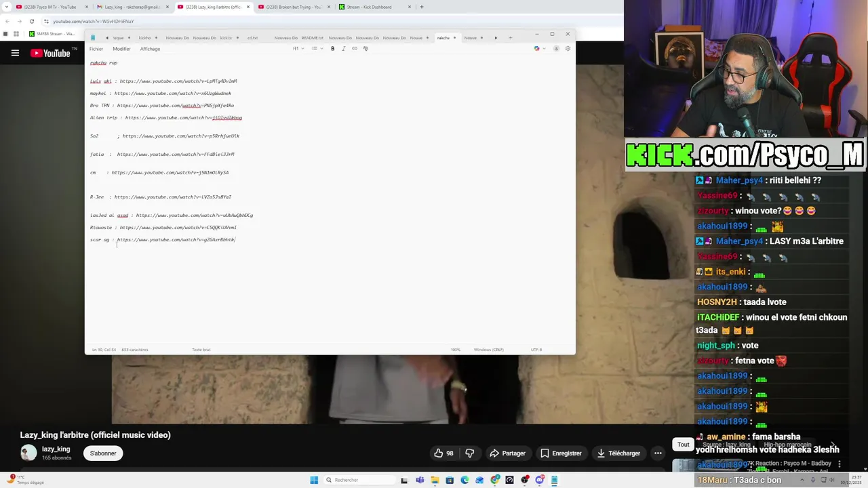This screenshot has width=868, height=488.
Task: Click the R-3ee YouTube link line
Action: [161, 197]
